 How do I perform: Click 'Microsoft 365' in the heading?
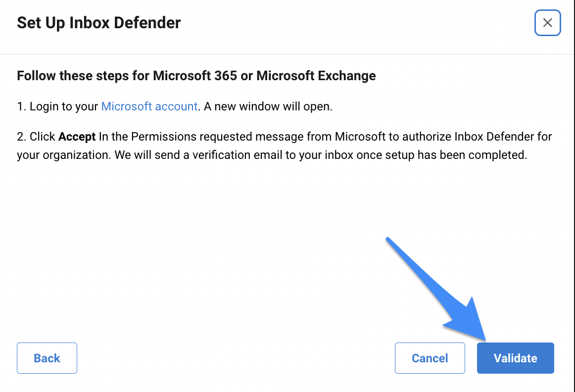coord(195,76)
